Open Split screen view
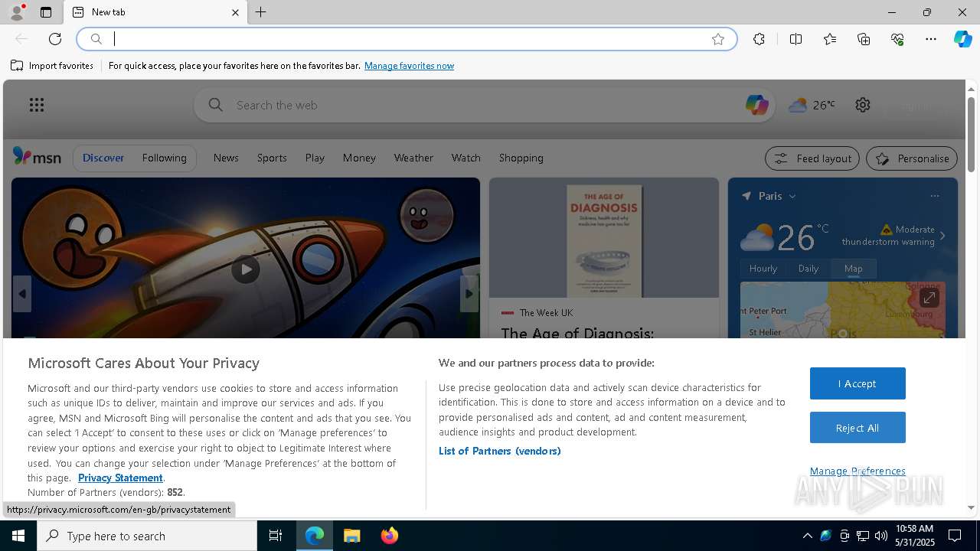 (x=795, y=39)
